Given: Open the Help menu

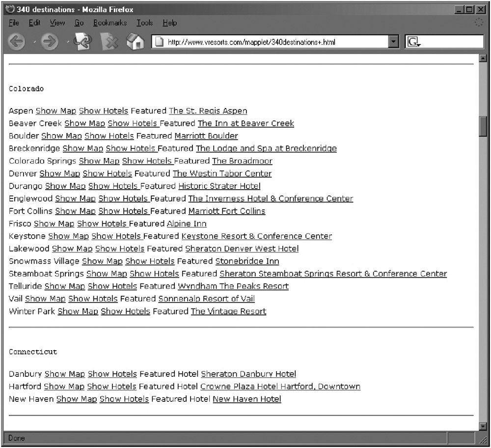Looking at the screenshot, I should 170,23.
